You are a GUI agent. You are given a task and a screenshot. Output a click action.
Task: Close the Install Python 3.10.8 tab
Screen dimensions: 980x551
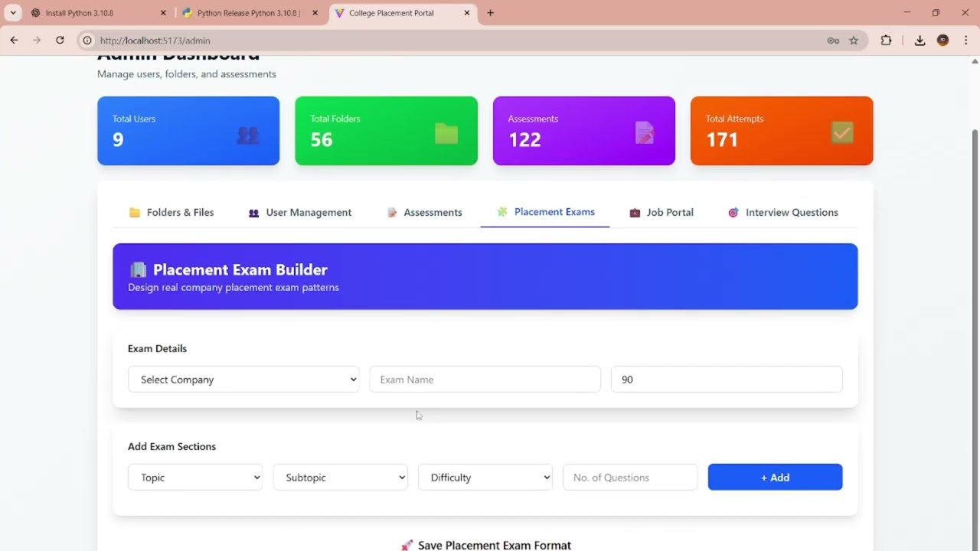[163, 13]
